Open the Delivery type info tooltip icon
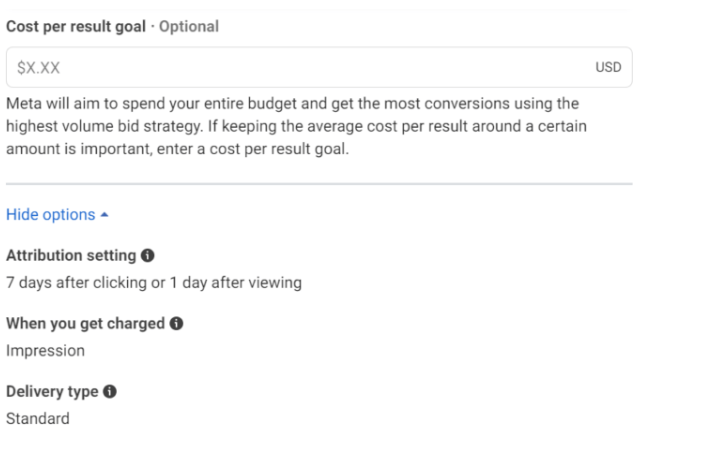The width and height of the screenshot is (715, 455). [x=109, y=392]
